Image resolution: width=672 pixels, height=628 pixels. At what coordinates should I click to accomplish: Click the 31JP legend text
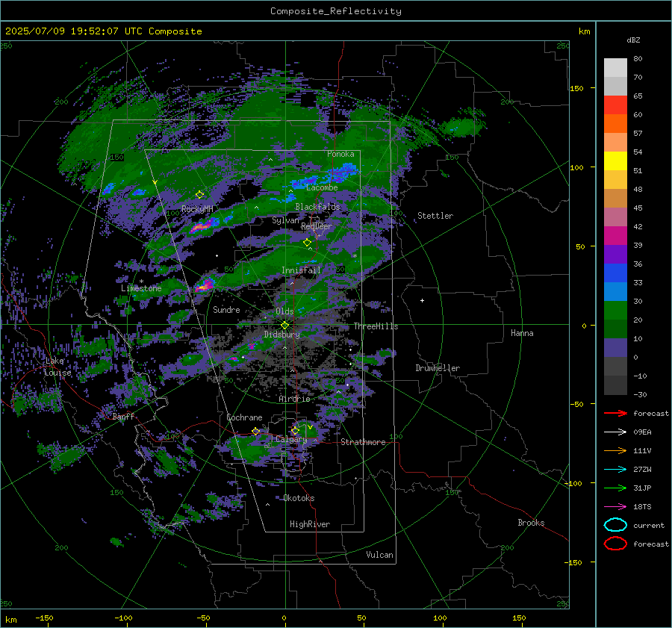pyautogui.click(x=642, y=488)
